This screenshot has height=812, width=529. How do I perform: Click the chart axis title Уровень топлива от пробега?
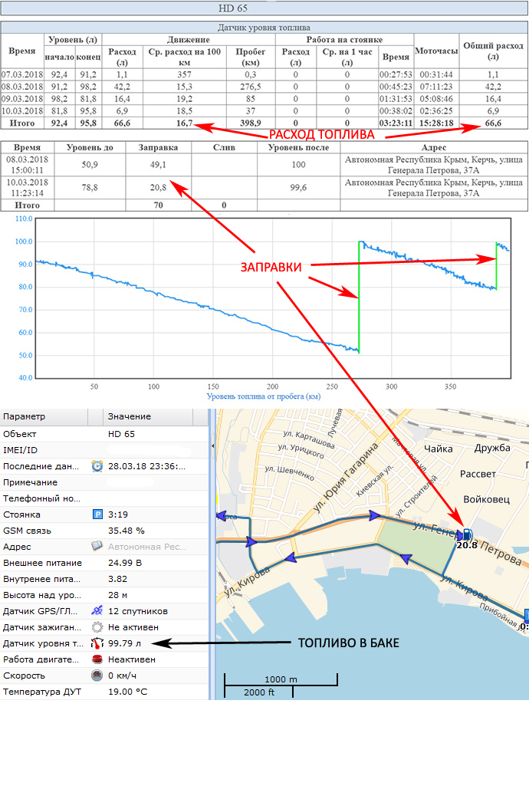pos(263,396)
